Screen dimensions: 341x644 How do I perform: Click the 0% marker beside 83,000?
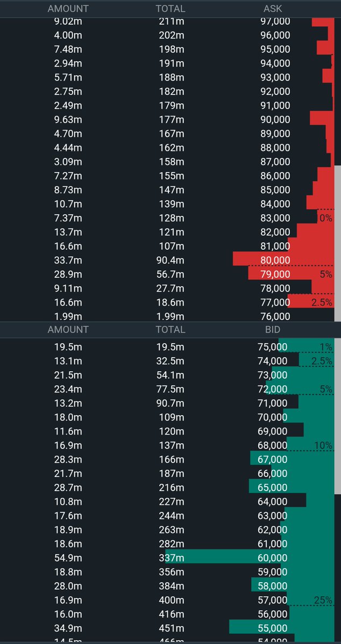[x=326, y=218]
